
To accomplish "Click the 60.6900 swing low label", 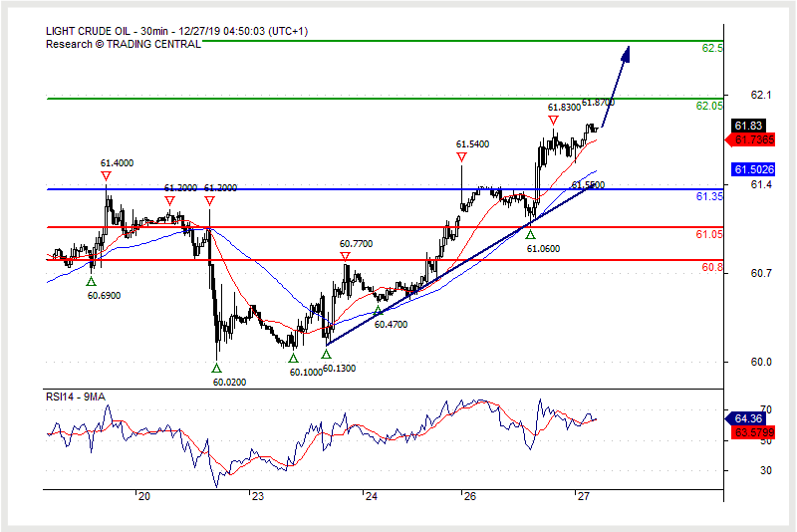I will point(104,296).
